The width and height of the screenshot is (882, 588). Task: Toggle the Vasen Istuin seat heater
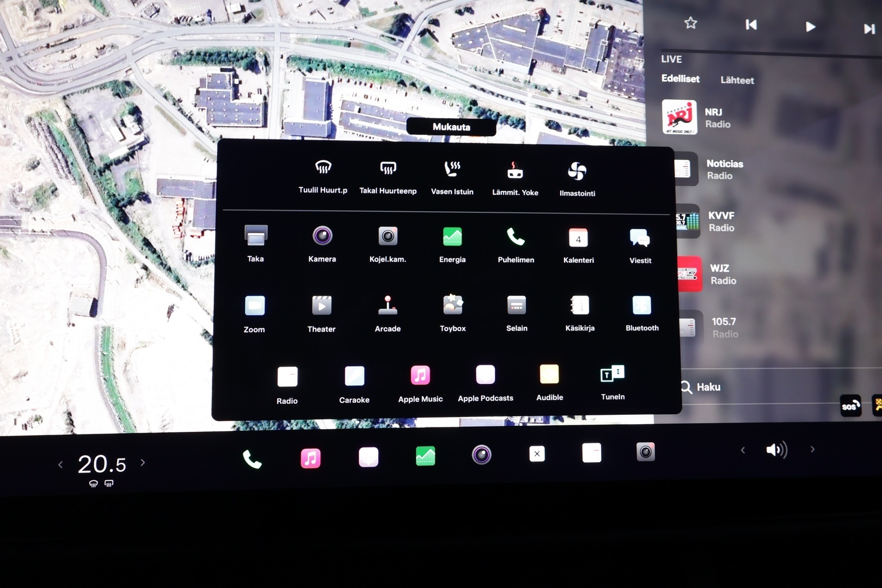click(x=452, y=176)
